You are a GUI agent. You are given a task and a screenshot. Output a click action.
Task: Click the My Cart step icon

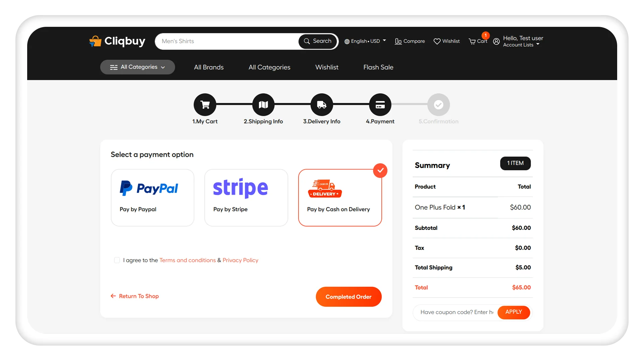(205, 104)
